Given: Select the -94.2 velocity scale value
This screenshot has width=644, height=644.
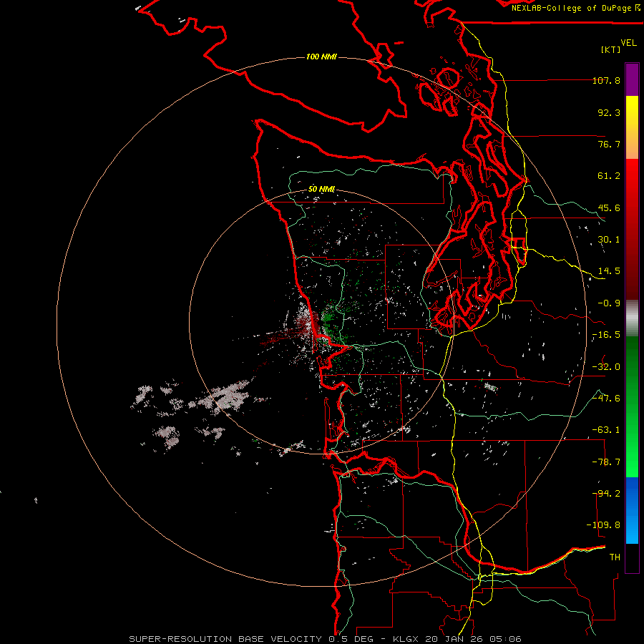Looking at the screenshot, I should point(606,494).
